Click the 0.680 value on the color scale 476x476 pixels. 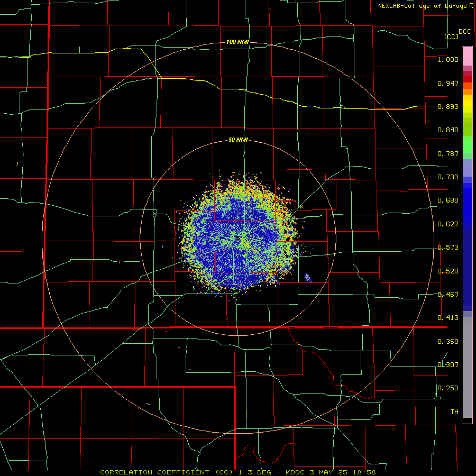[x=448, y=200]
